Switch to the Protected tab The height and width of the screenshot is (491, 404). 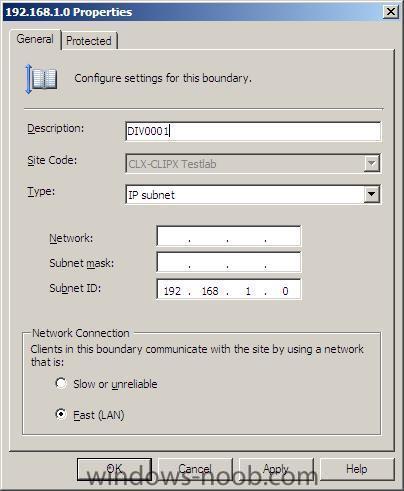(89, 41)
